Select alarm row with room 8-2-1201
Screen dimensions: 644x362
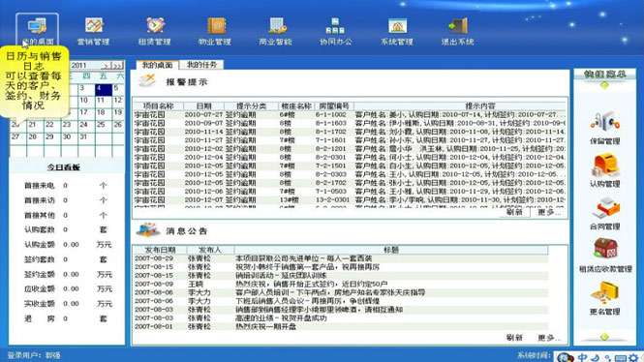click(350, 149)
